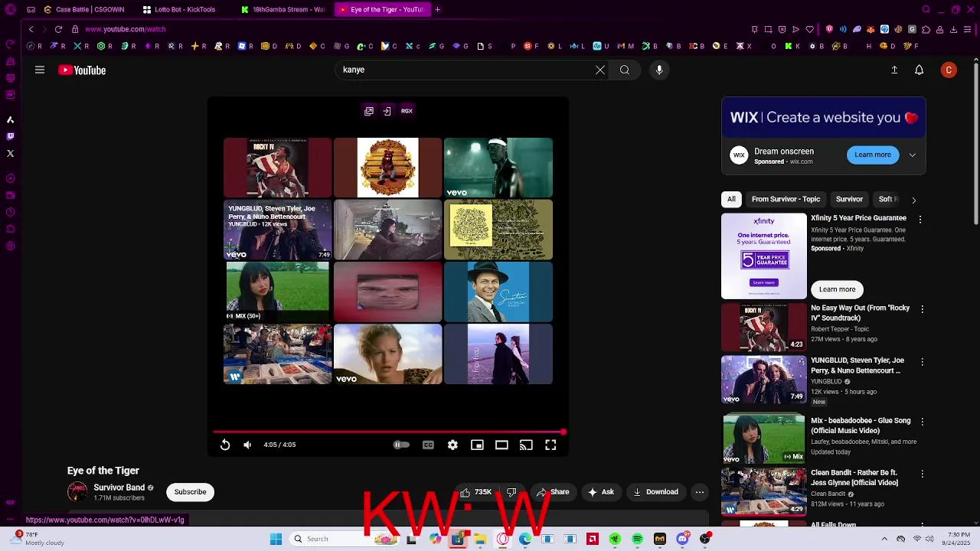Open the account avatar menu

pos(949,70)
